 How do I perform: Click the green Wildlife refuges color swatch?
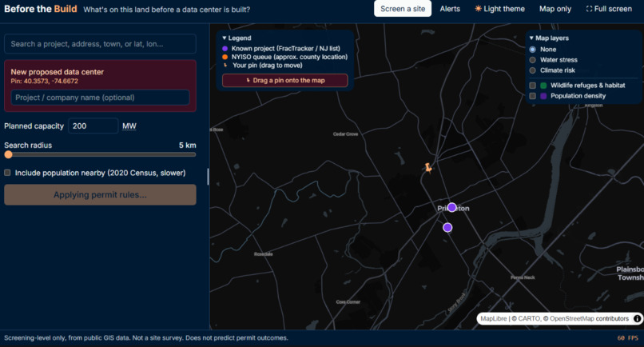coord(543,86)
